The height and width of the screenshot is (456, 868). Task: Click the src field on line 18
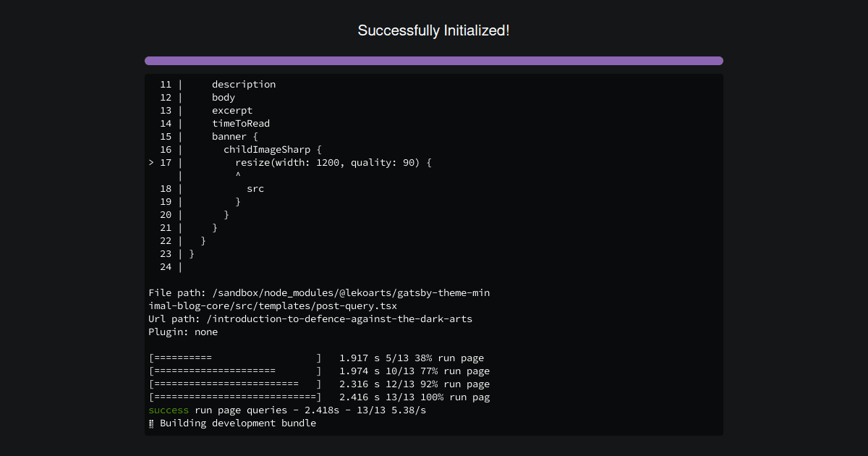[255, 188]
